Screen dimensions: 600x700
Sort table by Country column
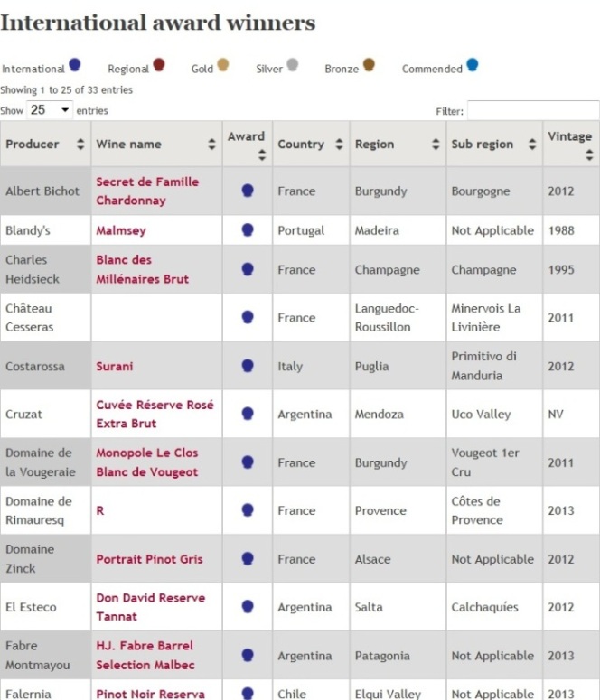(x=310, y=144)
